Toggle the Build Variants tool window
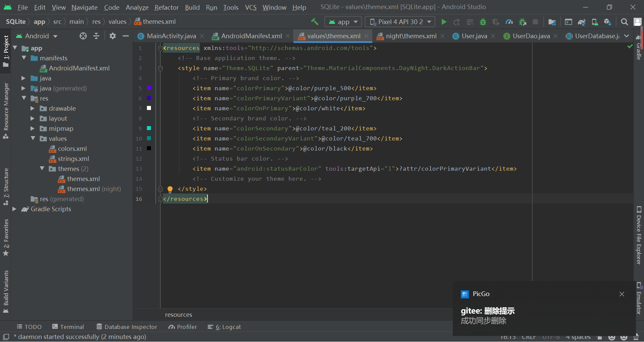Image resolution: width=644 pixels, height=342 pixels. (6, 292)
